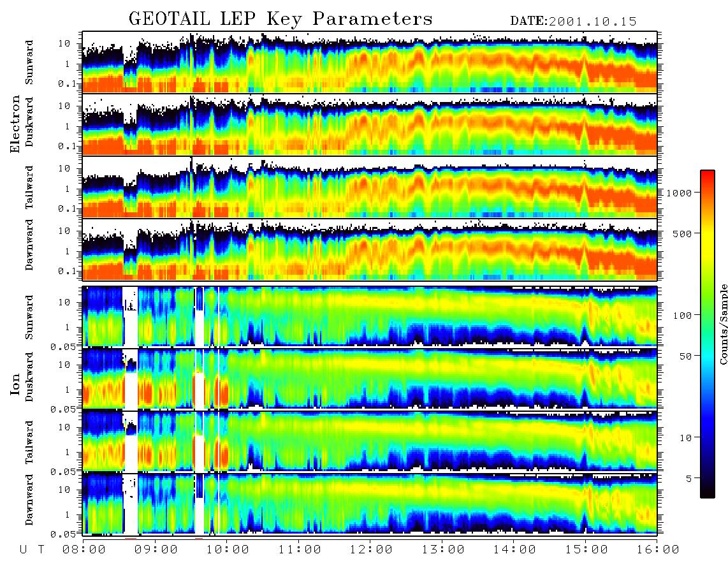Click the 0.05 tick on Ion Dawnward axis
Image resolution: width=728 pixels, height=561 pixels.
tap(63, 534)
